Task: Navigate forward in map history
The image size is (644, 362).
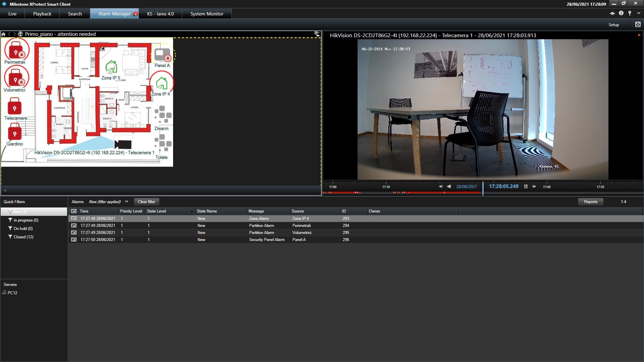Action: [14, 34]
